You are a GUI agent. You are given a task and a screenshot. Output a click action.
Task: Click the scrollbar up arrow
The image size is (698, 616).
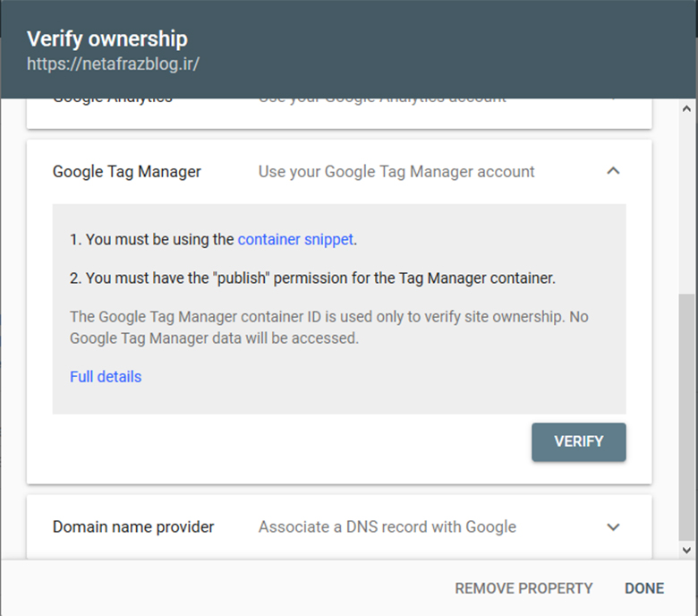pos(686,108)
